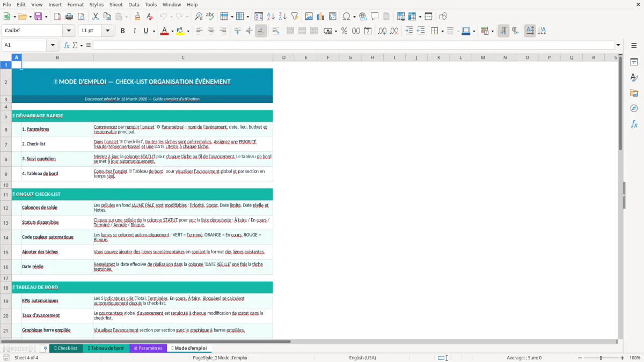
Task: Open Find & Replace icon
Action: tap(199, 17)
